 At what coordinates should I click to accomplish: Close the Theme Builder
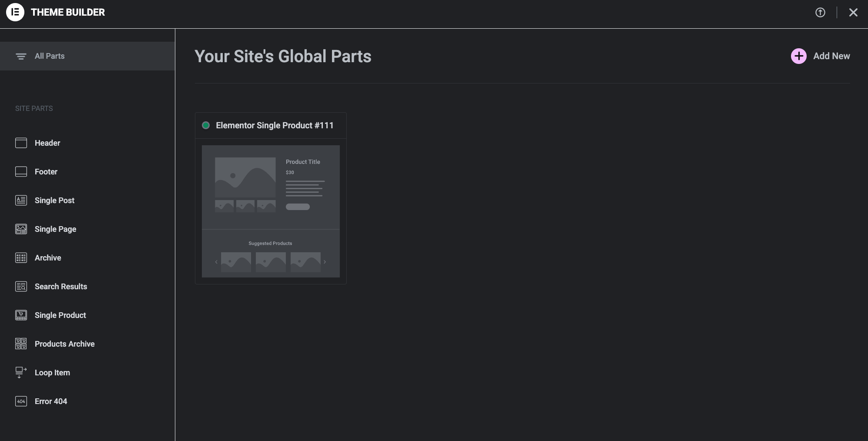tap(852, 12)
